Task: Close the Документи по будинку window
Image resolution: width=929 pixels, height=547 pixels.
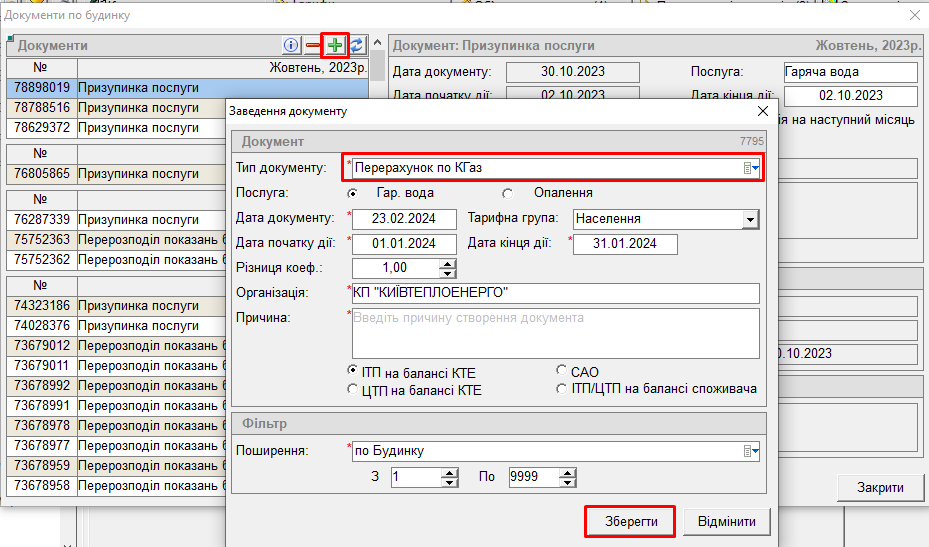Action: click(914, 15)
